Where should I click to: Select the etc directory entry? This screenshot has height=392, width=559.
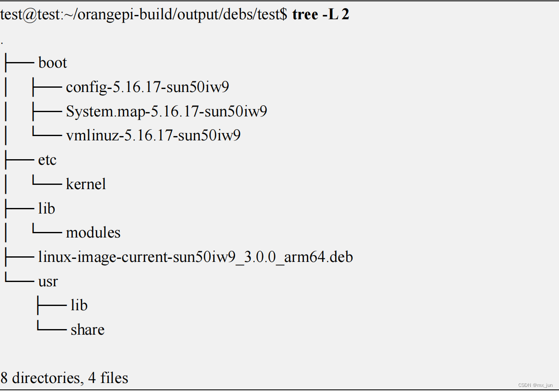47,160
